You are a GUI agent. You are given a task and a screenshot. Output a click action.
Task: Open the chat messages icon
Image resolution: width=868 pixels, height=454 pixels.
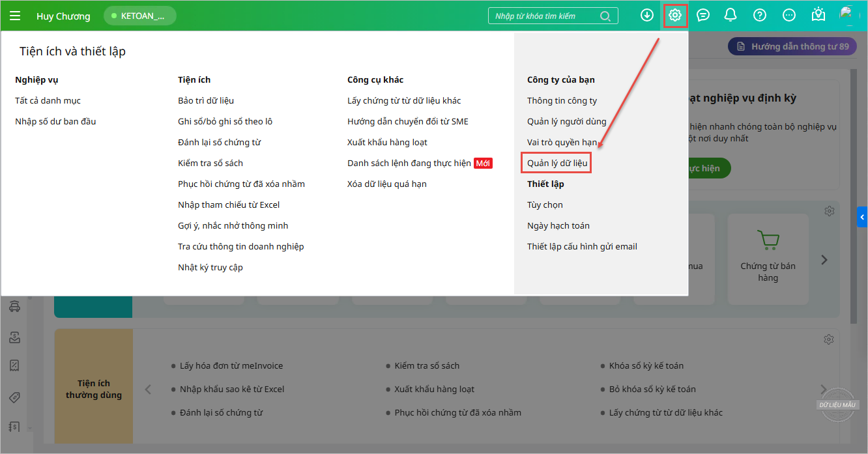[x=703, y=15]
